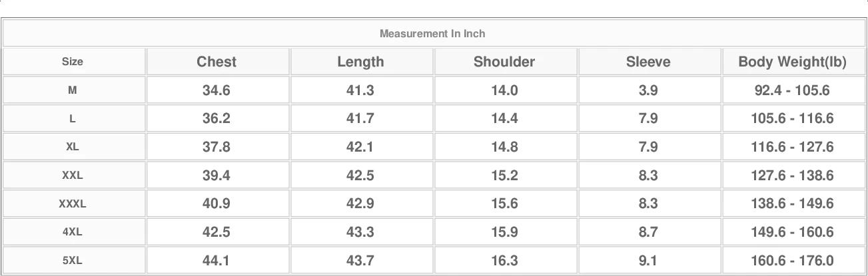
Task: Select the M size row label
Action: click(73, 90)
